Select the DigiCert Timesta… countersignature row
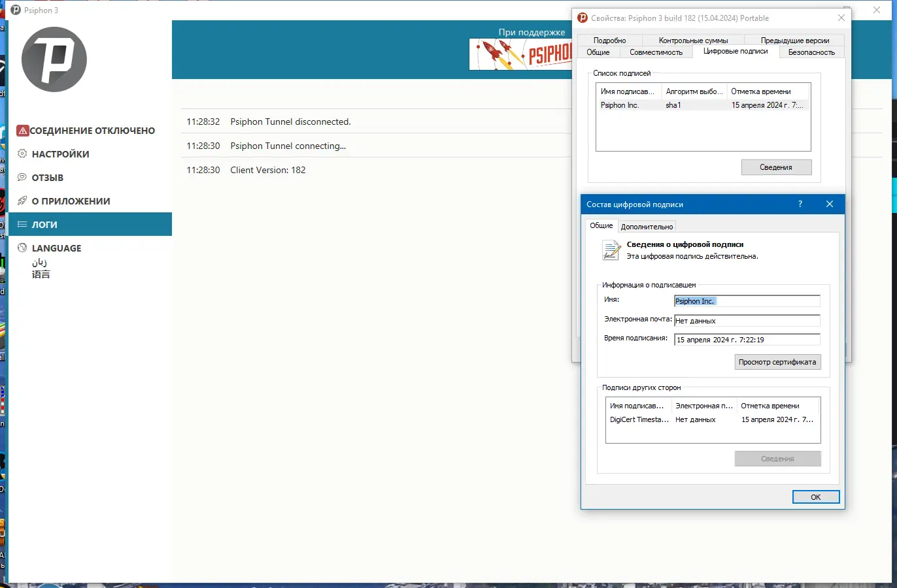This screenshot has height=588, width=897. point(713,419)
